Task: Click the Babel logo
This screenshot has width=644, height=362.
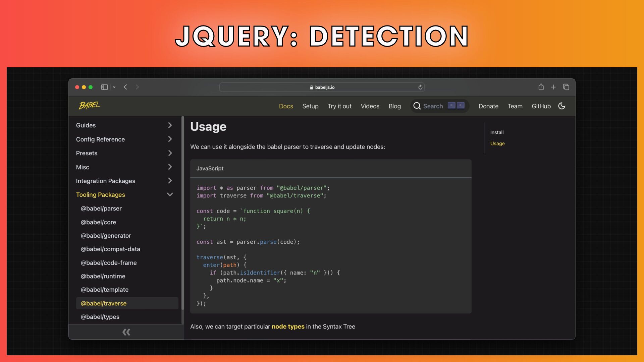Action: (89, 106)
